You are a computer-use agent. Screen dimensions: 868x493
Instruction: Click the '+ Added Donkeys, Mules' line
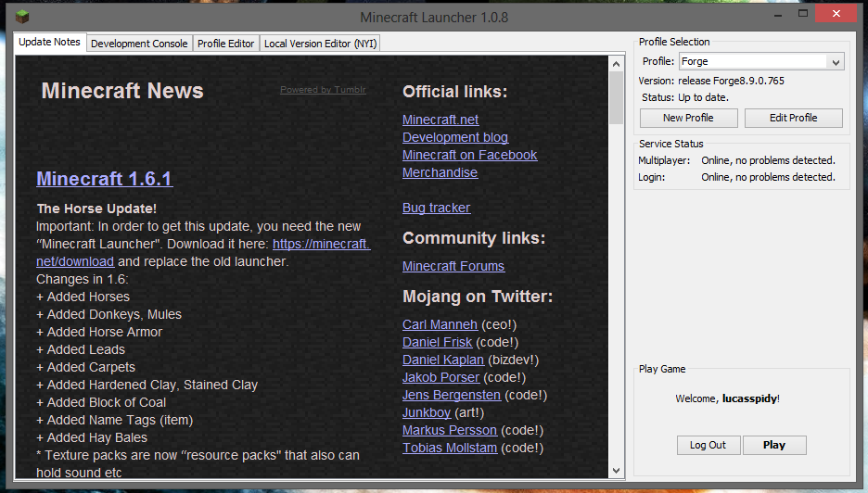pyautogui.click(x=109, y=315)
